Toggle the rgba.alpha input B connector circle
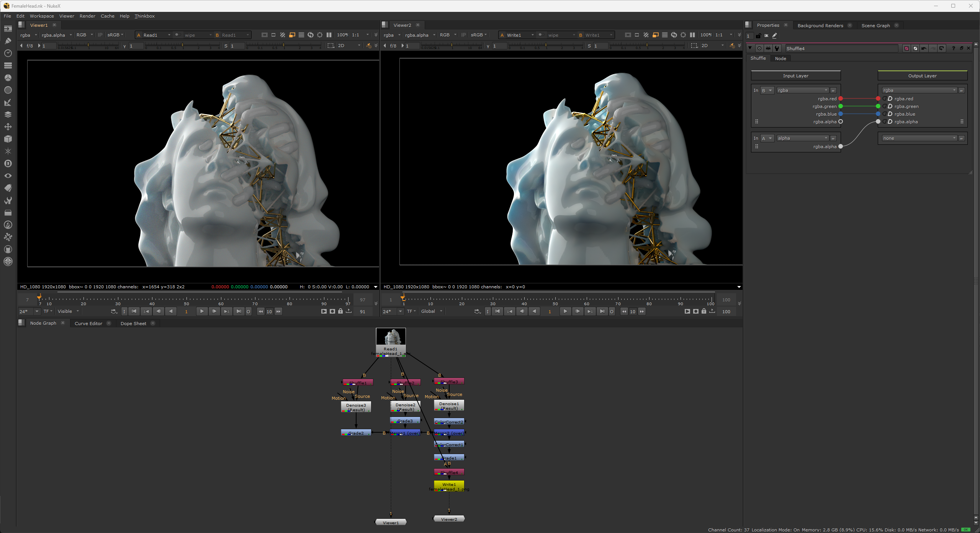Image resolution: width=980 pixels, height=533 pixels. [841, 122]
